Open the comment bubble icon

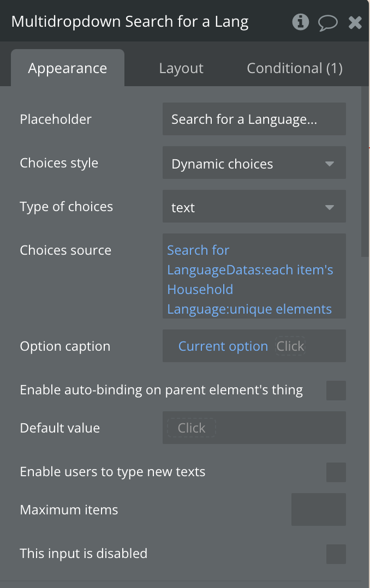[328, 22]
